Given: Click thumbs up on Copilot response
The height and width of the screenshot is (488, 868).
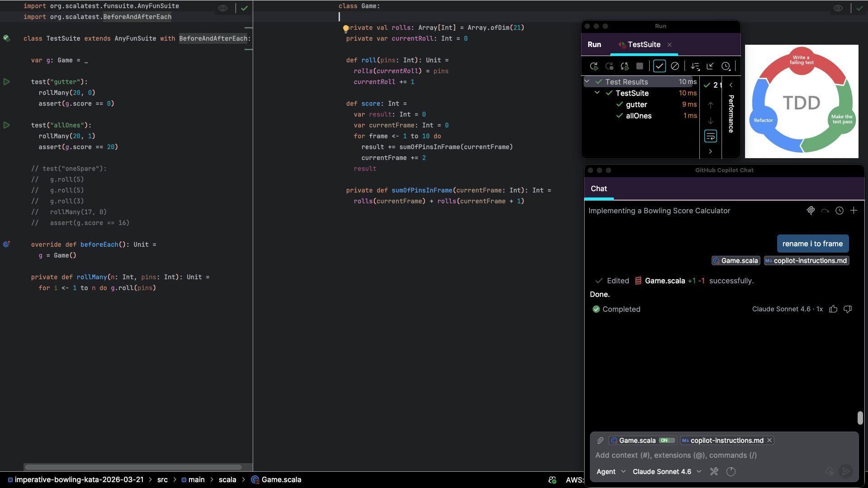Looking at the screenshot, I should (833, 309).
